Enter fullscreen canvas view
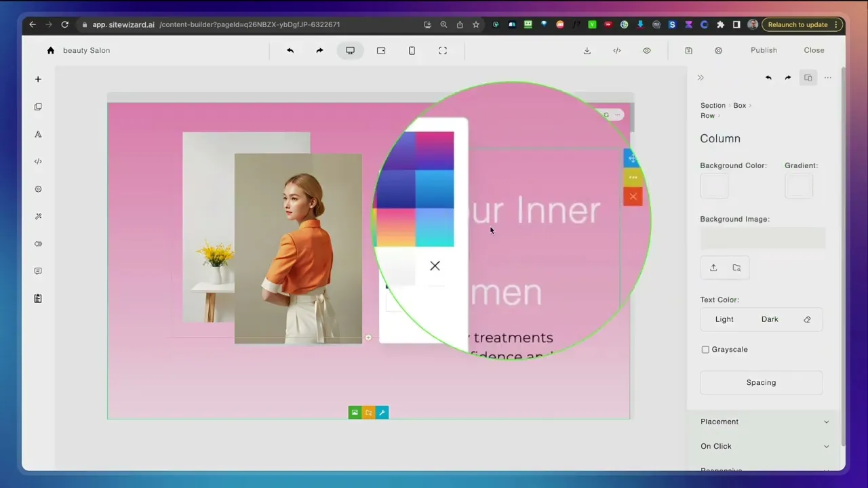 443,50
